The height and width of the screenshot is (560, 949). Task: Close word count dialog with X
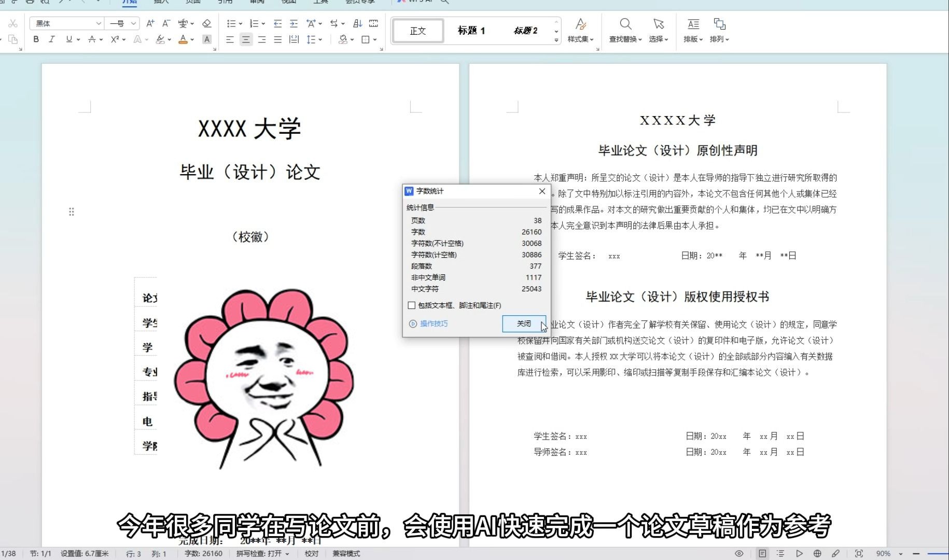542,191
